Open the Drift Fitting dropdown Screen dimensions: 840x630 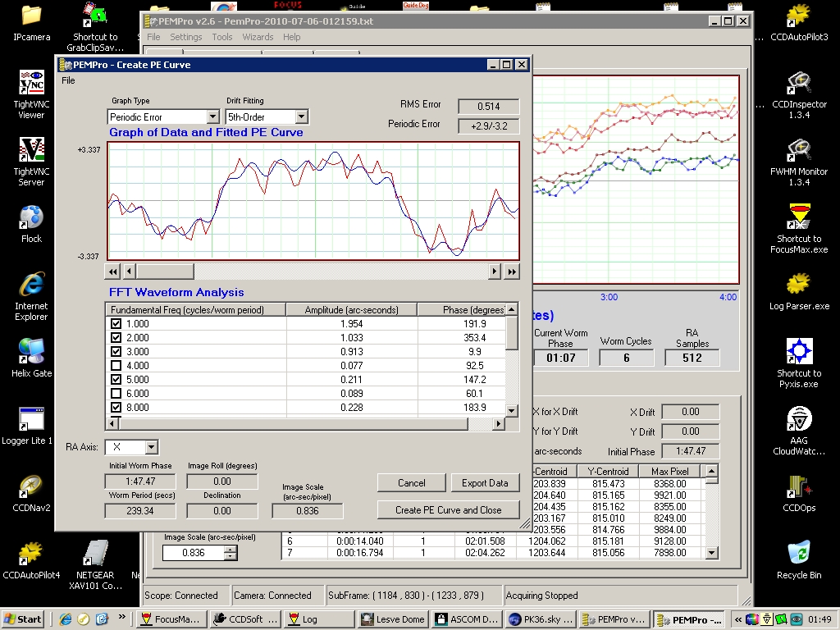(302, 116)
